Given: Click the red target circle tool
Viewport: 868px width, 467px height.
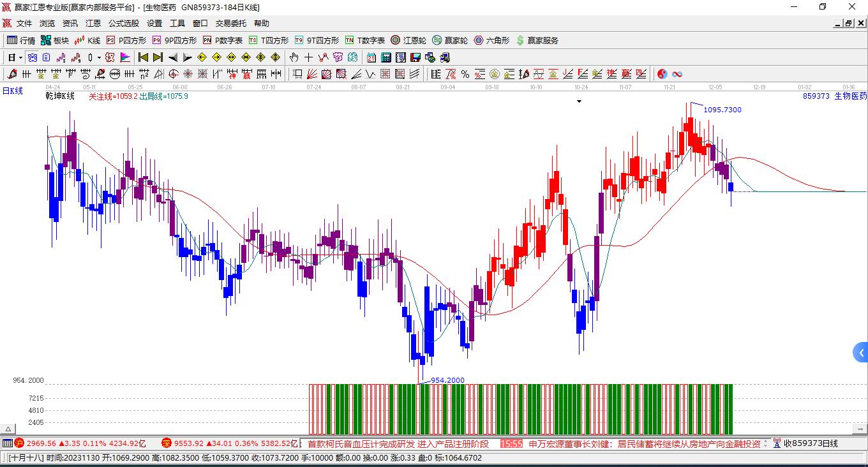Looking at the screenshot, I should click(x=173, y=74).
